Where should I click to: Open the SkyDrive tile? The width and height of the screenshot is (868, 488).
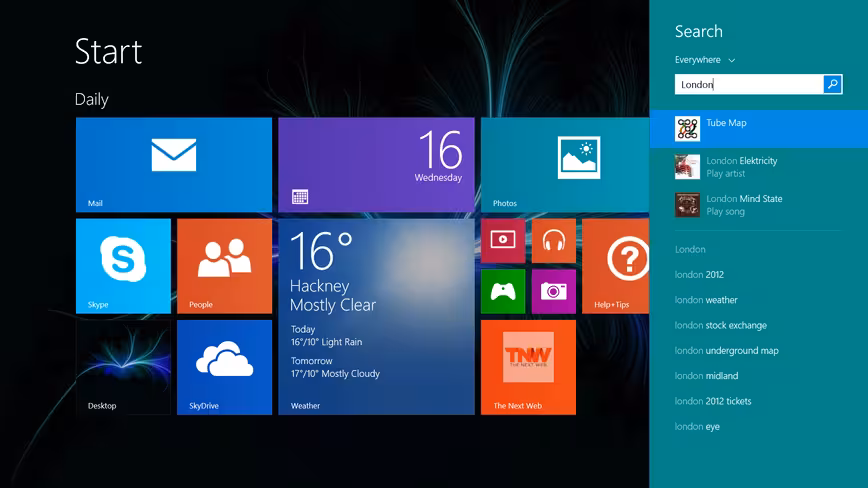(x=225, y=367)
